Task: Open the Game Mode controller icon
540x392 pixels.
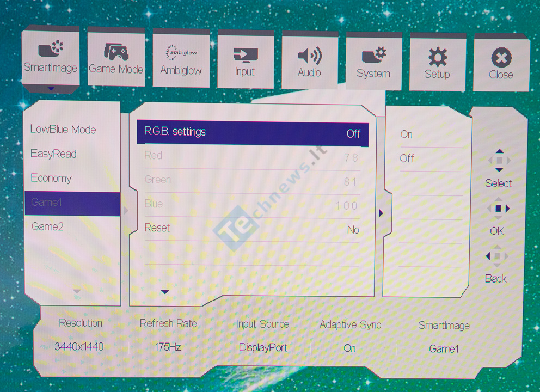Action: coord(116,52)
